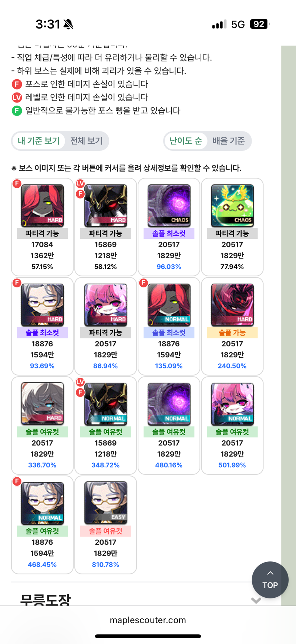
Task: Open the 무릉도장 section heading
Action: (45, 600)
